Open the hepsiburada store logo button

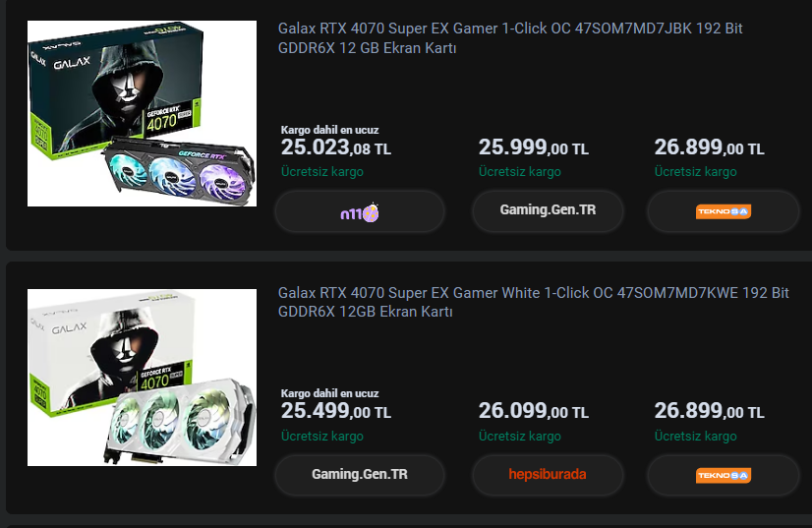[548, 475]
